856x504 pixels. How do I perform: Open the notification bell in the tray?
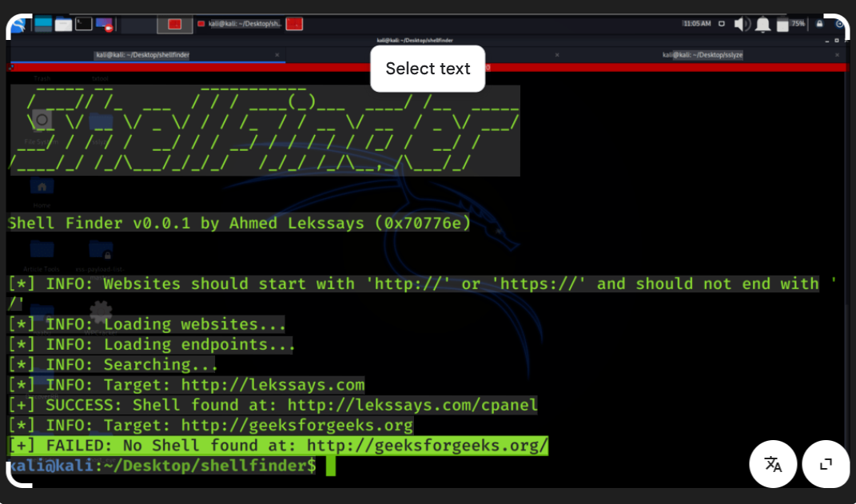coord(762,24)
